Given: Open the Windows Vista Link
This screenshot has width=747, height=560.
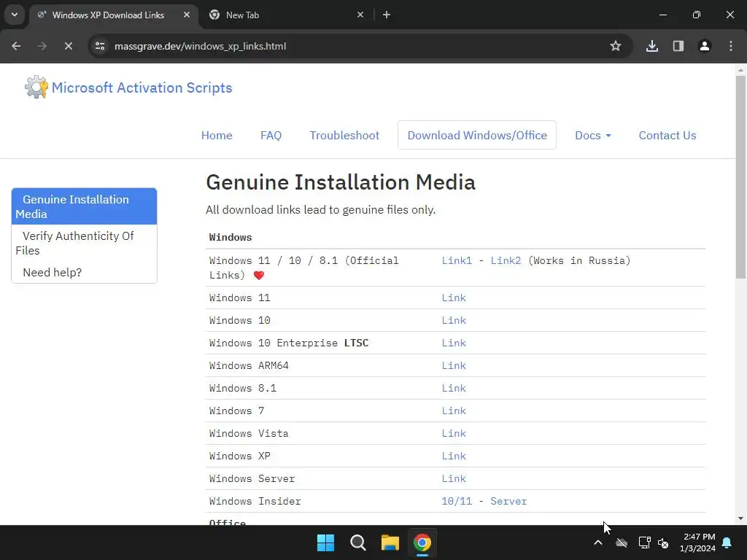Looking at the screenshot, I should coord(454,433).
